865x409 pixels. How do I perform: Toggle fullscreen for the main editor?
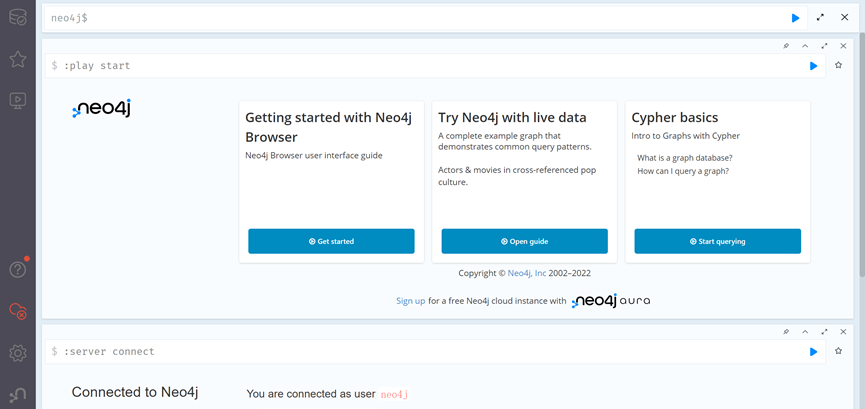click(x=820, y=18)
